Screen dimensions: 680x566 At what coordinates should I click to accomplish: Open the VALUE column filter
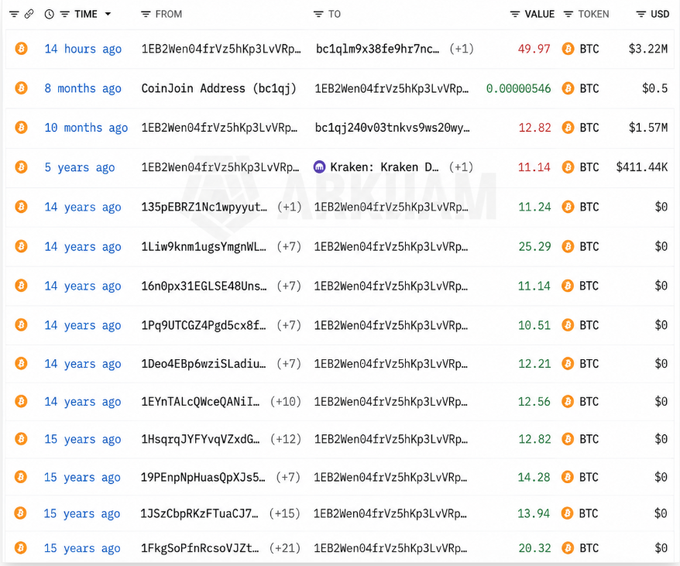[x=515, y=14]
